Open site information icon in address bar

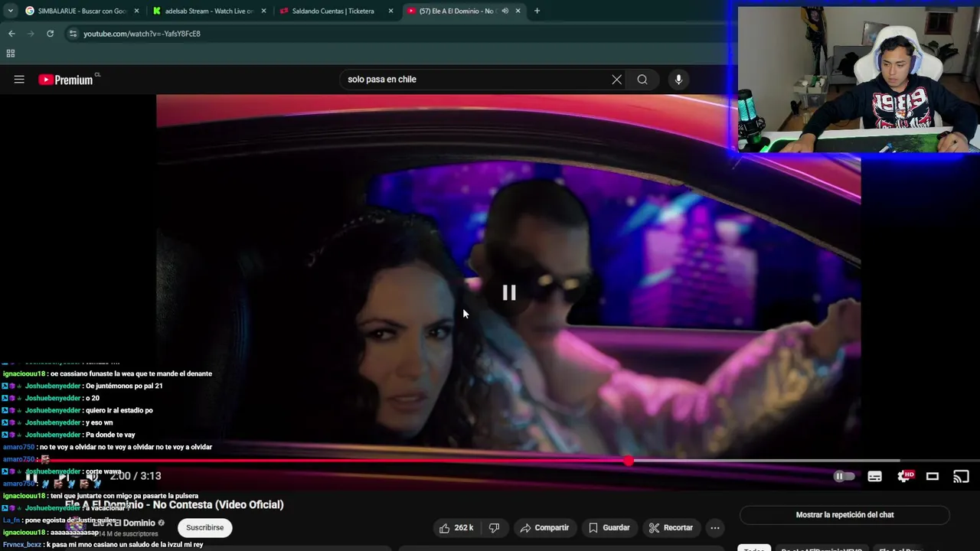coord(73,34)
